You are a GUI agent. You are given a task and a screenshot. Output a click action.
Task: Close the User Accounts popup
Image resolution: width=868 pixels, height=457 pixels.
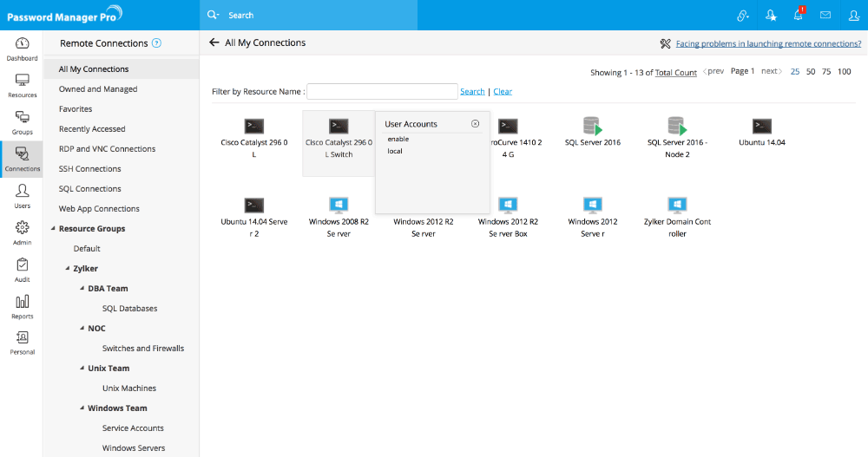(x=475, y=124)
